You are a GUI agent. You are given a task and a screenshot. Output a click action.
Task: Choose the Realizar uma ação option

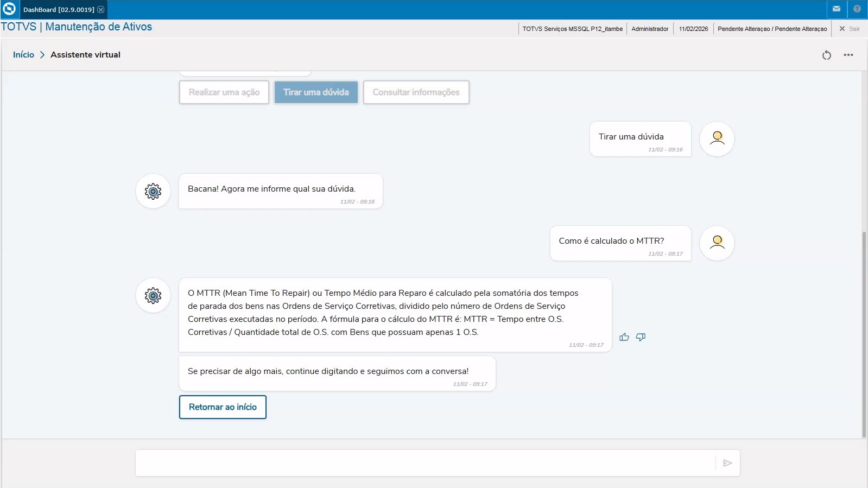(224, 92)
